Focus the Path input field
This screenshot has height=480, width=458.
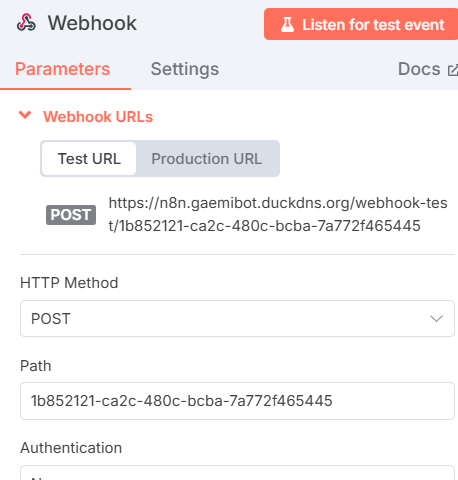click(237, 401)
